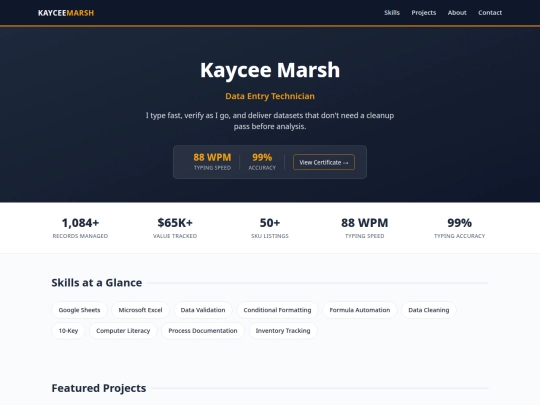Viewport: 540px width, 405px height.
Task: Select the 10-Key skill tag
Action: 68,331
